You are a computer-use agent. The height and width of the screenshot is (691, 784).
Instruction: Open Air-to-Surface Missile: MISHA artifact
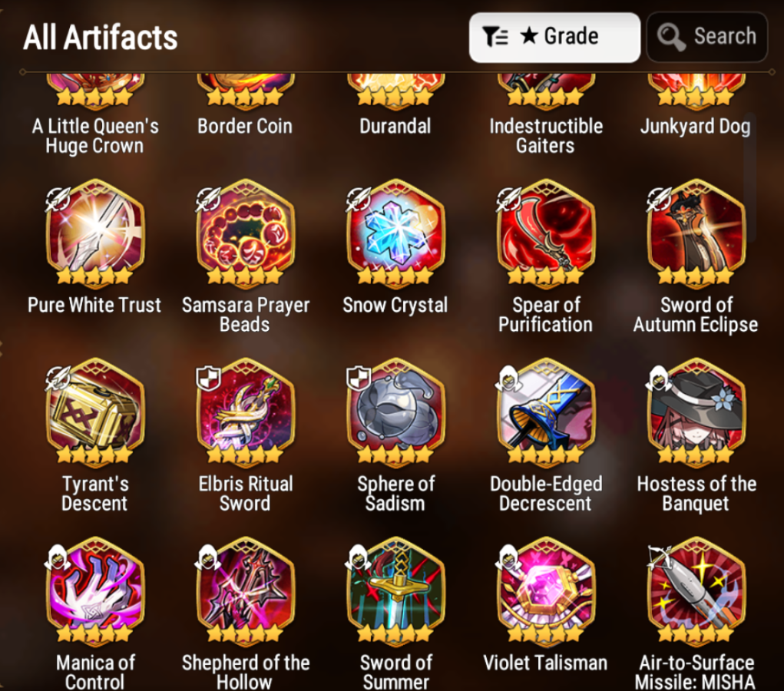[x=696, y=591]
